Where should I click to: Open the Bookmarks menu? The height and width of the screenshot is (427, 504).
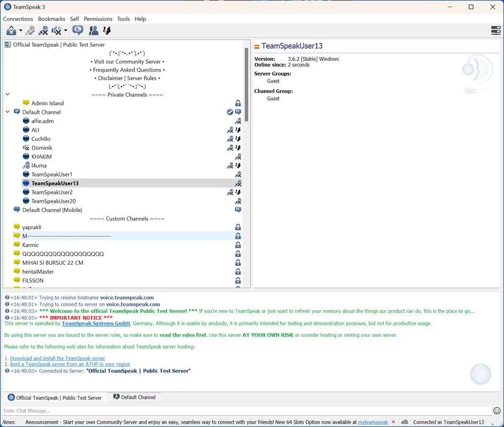click(x=51, y=19)
